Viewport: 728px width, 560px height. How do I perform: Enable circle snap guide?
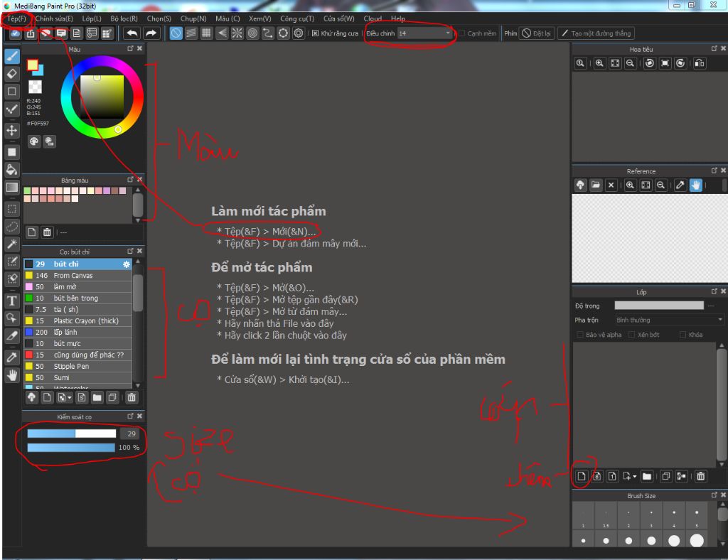(x=252, y=33)
